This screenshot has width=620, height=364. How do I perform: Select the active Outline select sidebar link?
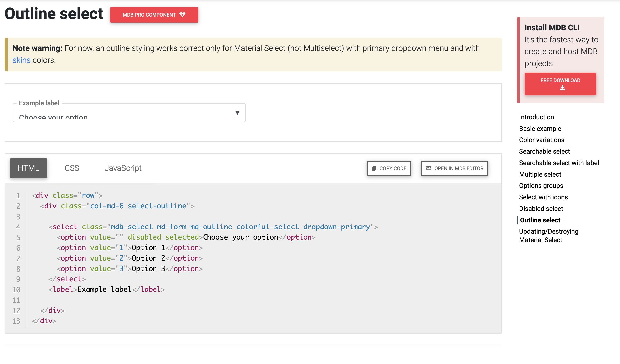pyautogui.click(x=540, y=220)
